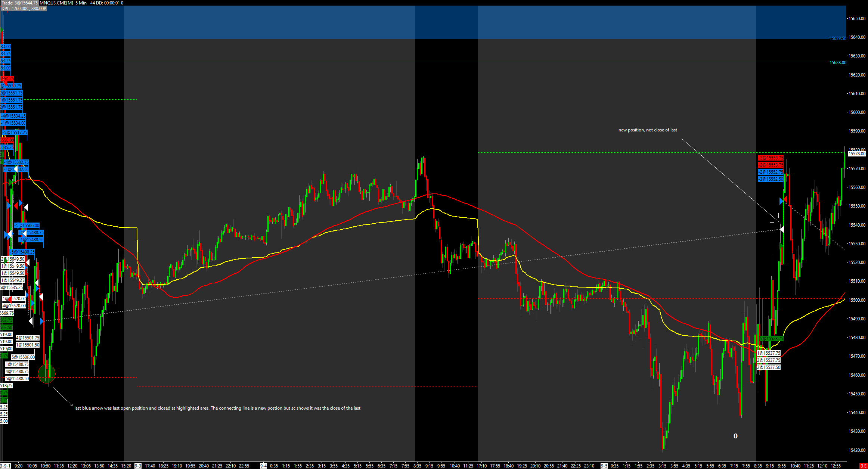Click the 5@15509.00 white fill label
Image resolution: width=868 pixels, height=469 pixels.
click(x=23, y=357)
